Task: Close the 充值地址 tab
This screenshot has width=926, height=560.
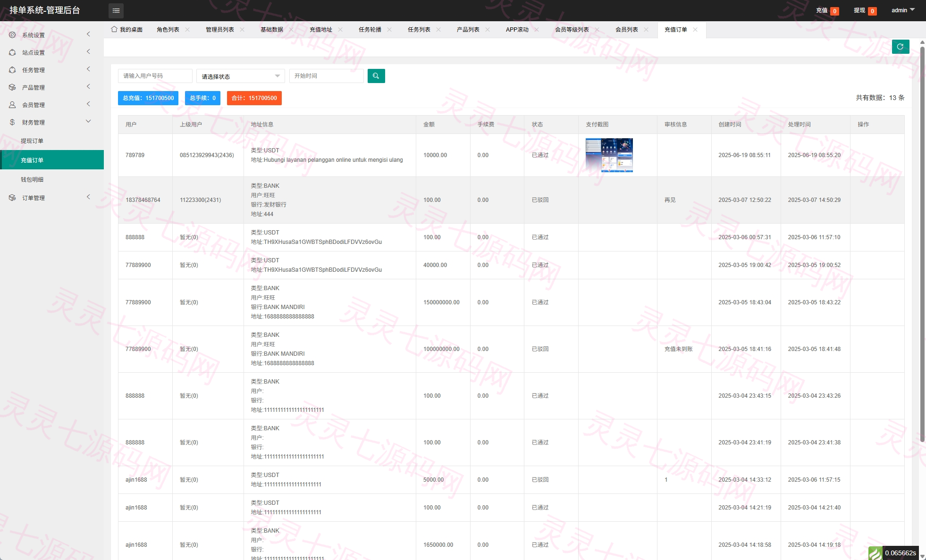Action: tap(340, 29)
